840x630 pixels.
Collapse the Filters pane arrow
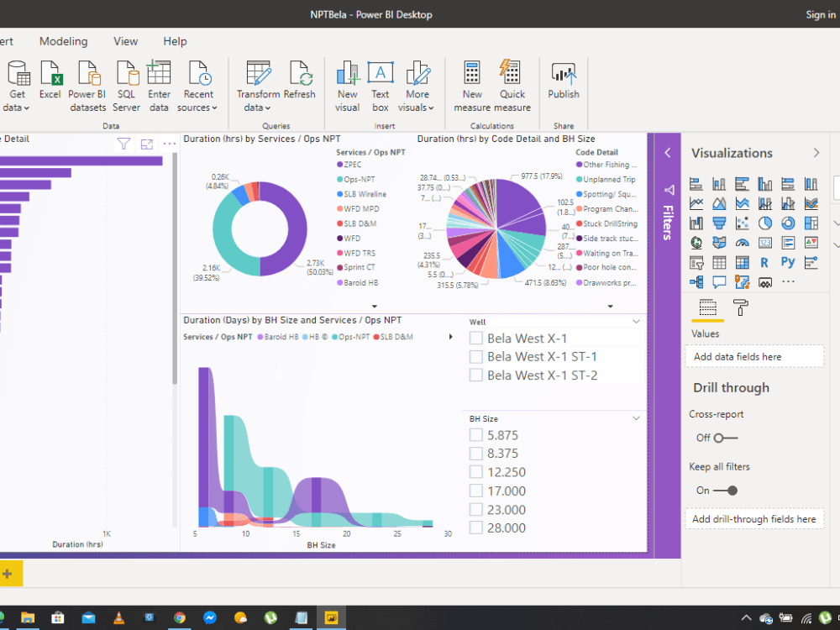click(667, 153)
